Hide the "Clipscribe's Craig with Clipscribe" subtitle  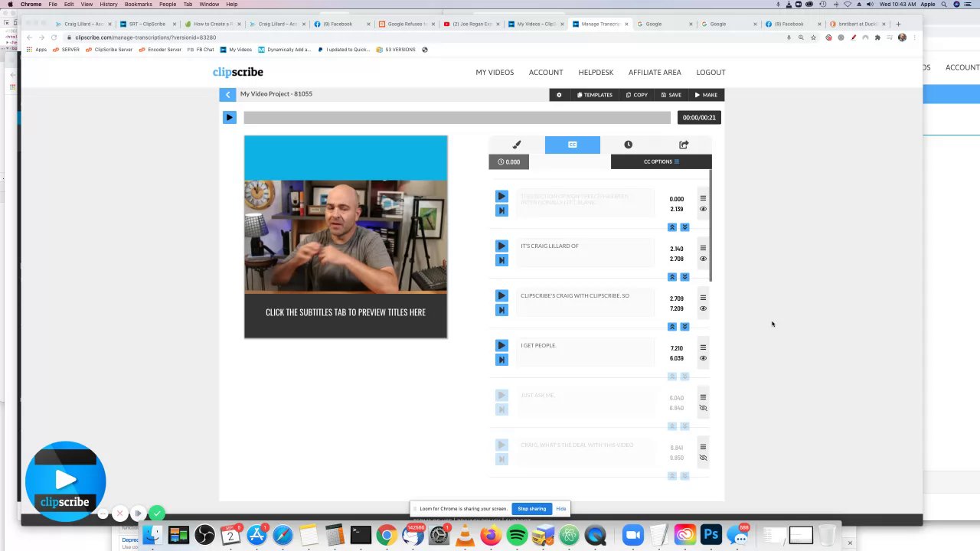click(x=703, y=308)
